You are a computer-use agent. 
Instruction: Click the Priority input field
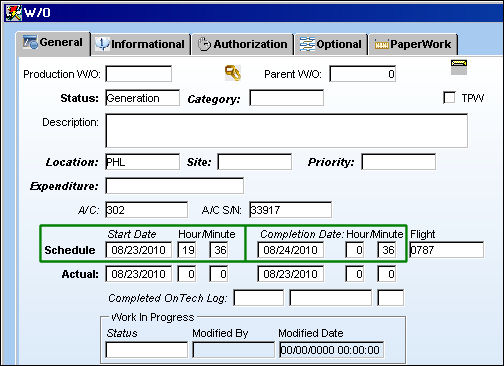[x=399, y=162]
